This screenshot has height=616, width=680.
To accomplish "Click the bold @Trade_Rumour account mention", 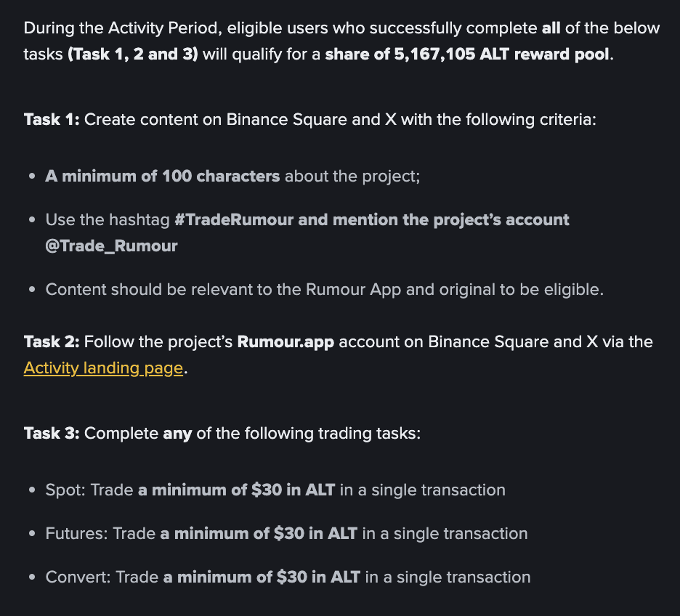I will [x=111, y=246].
